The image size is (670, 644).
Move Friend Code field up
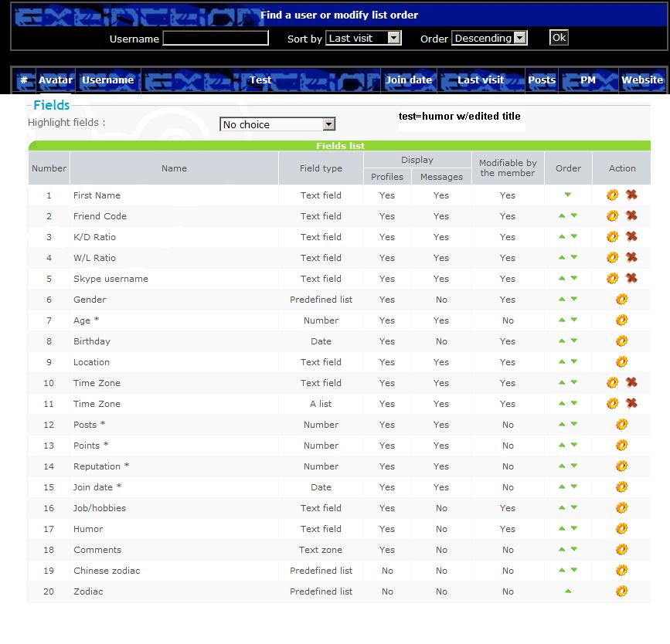click(x=562, y=215)
